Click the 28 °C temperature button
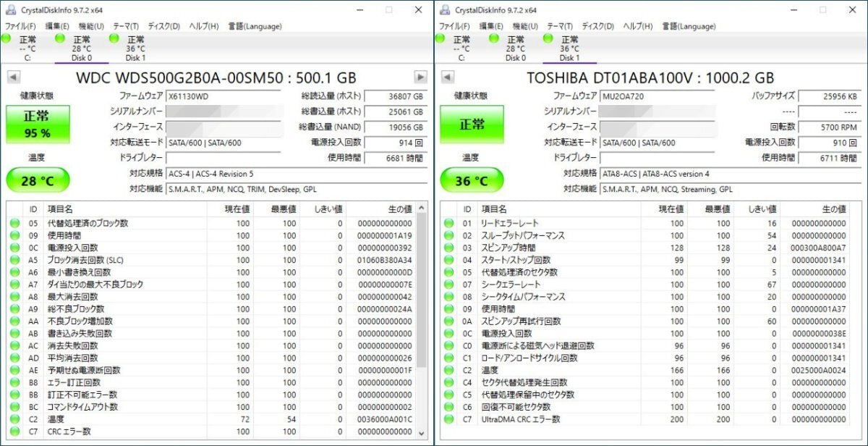The image size is (868, 446). tap(38, 181)
